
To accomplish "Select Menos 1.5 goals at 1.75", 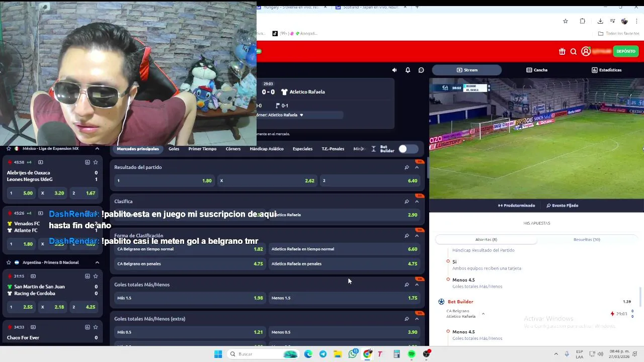I will (344, 298).
